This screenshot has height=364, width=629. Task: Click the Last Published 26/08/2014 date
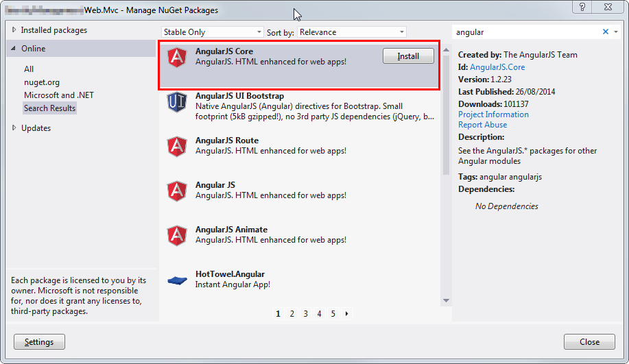(535, 92)
